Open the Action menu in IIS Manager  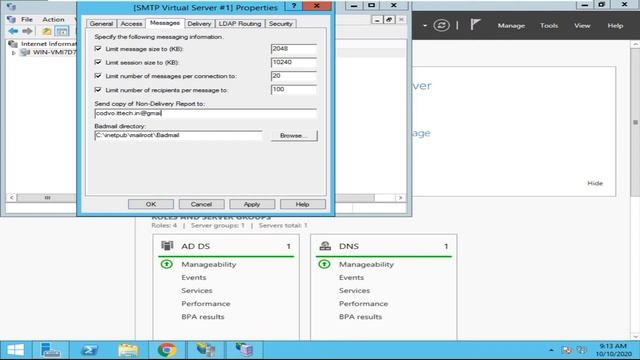[53, 19]
